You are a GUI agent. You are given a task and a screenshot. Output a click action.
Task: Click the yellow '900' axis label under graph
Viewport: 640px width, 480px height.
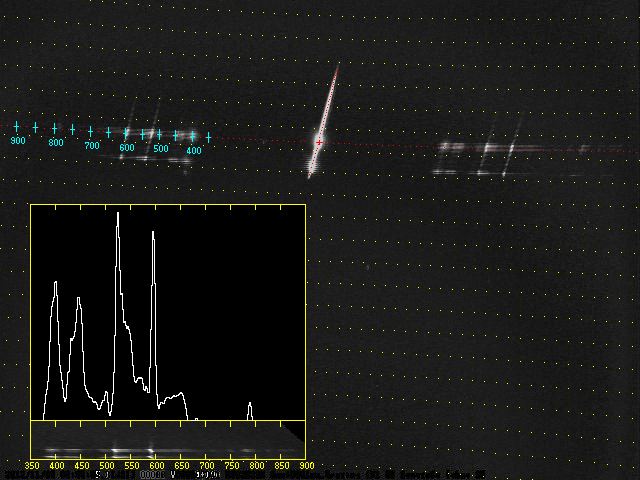(307, 466)
